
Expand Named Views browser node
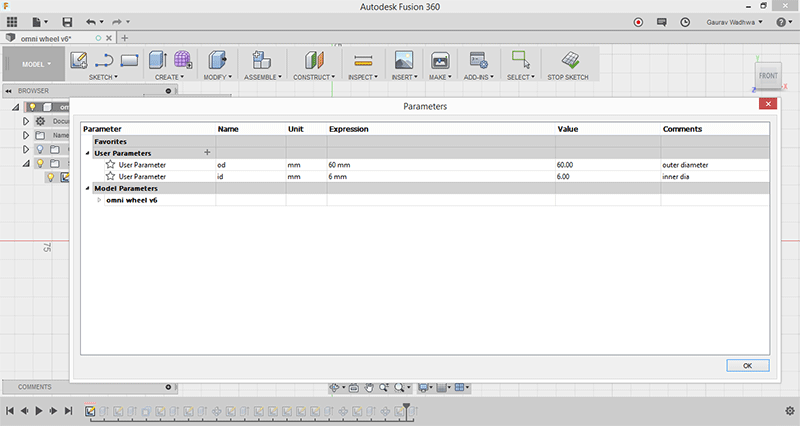point(26,135)
